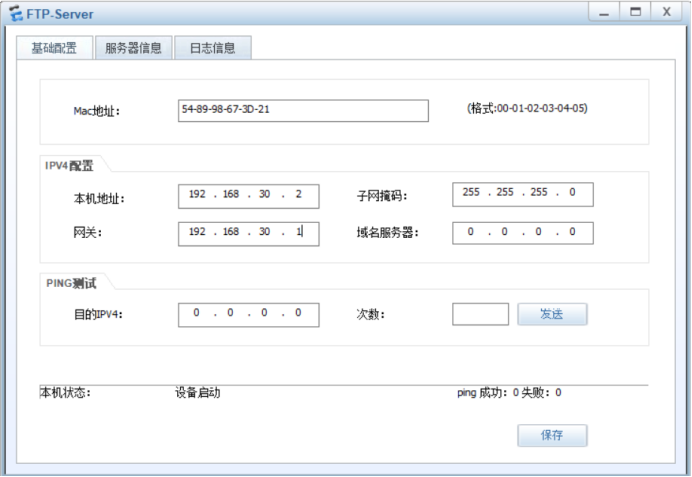The width and height of the screenshot is (692, 477).
Task: Click the format hint text 格式:00-01-02-03-04-05
Action: (x=527, y=108)
